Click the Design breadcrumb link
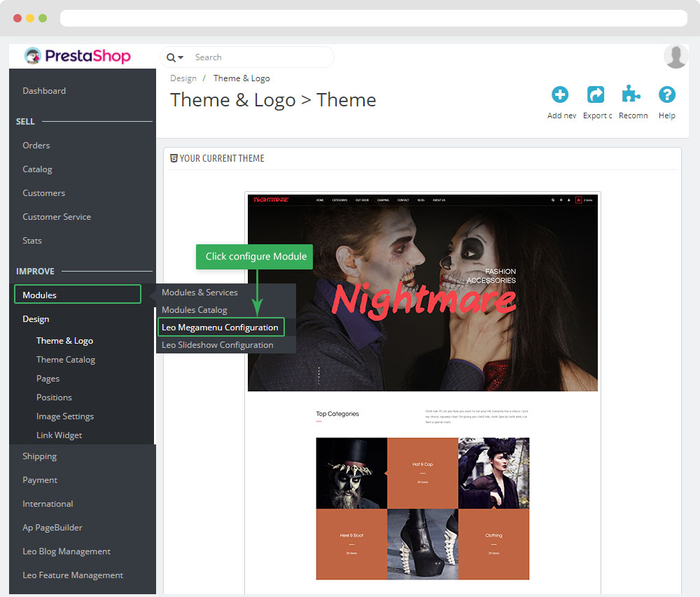The image size is (700, 597). (x=183, y=78)
